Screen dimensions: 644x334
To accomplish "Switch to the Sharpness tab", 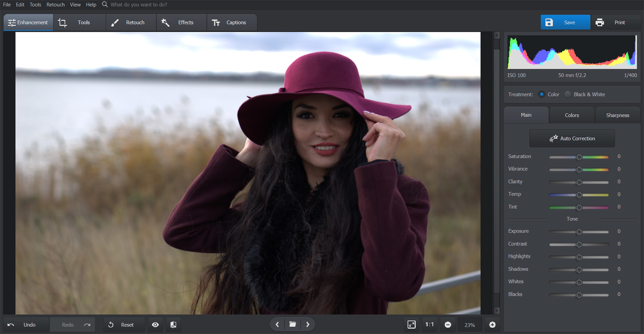I will coord(617,115).
